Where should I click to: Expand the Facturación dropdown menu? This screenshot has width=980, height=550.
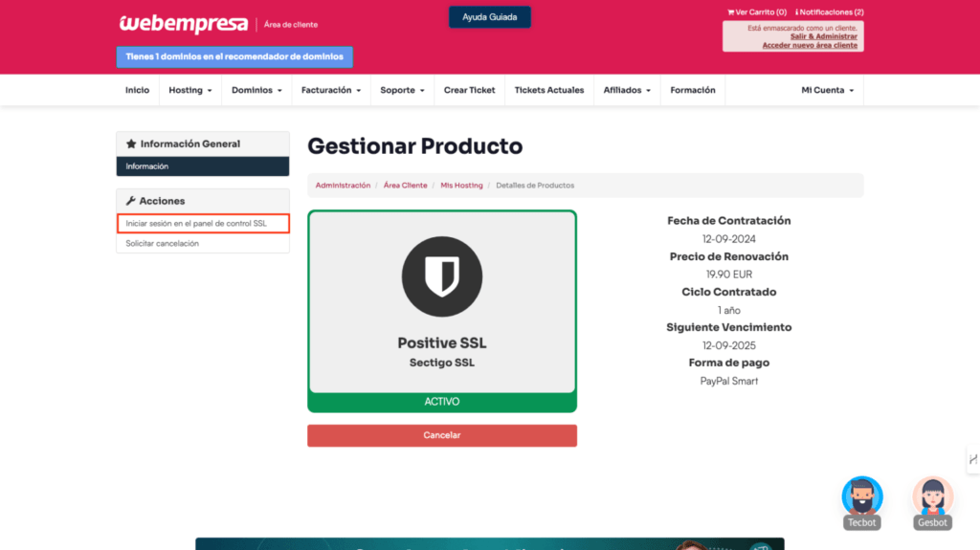tap(330, 90)
